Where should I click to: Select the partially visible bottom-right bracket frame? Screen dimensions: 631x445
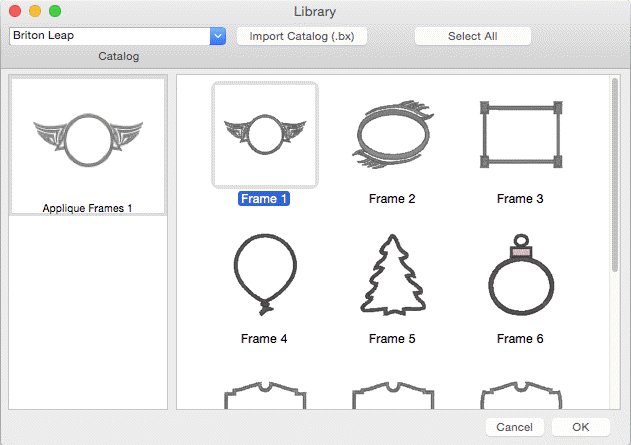[519, 394]
